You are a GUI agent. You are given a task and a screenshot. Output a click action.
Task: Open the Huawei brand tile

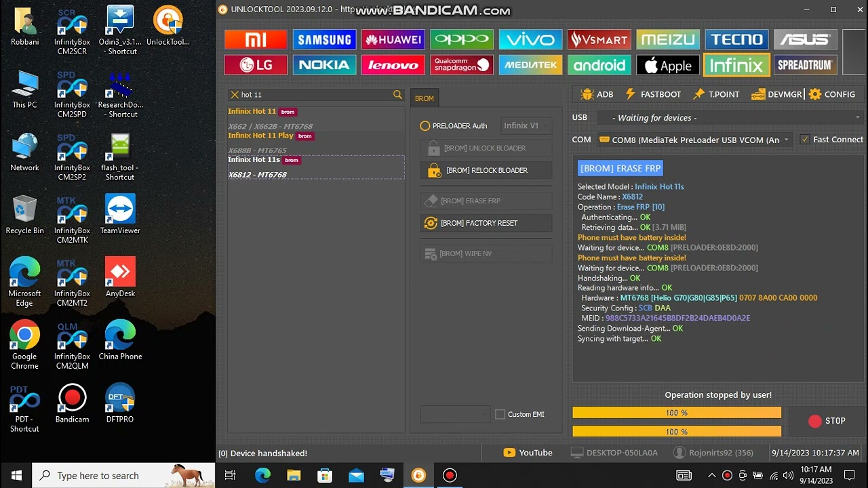393,39
